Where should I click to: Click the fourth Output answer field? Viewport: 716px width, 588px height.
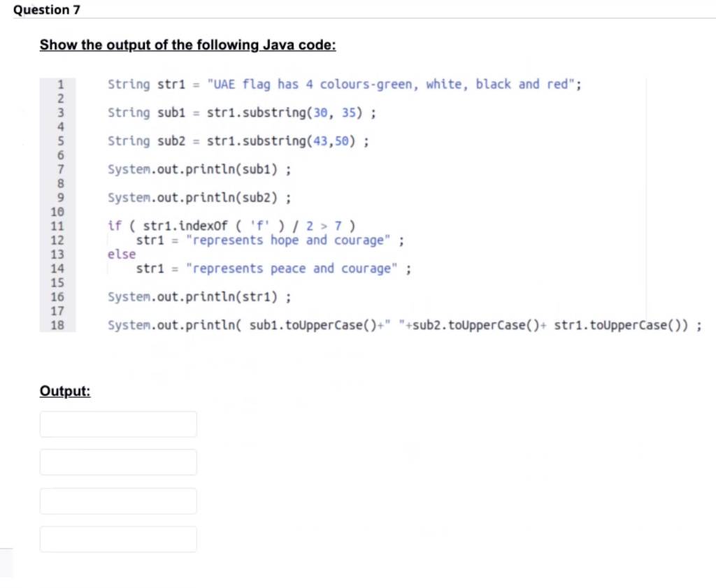(x=117, y=539)
